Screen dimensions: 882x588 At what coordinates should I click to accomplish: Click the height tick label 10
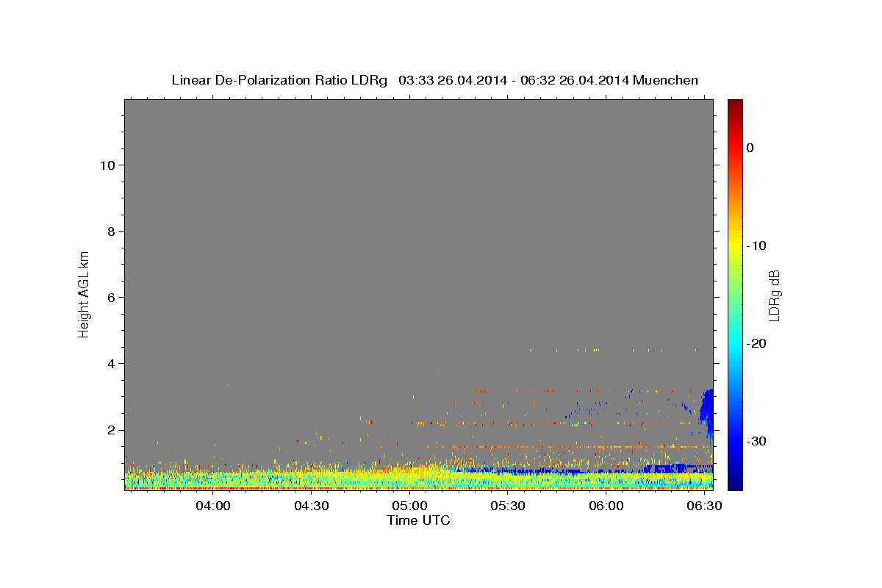pyautogui.click(x=107, y=165)
